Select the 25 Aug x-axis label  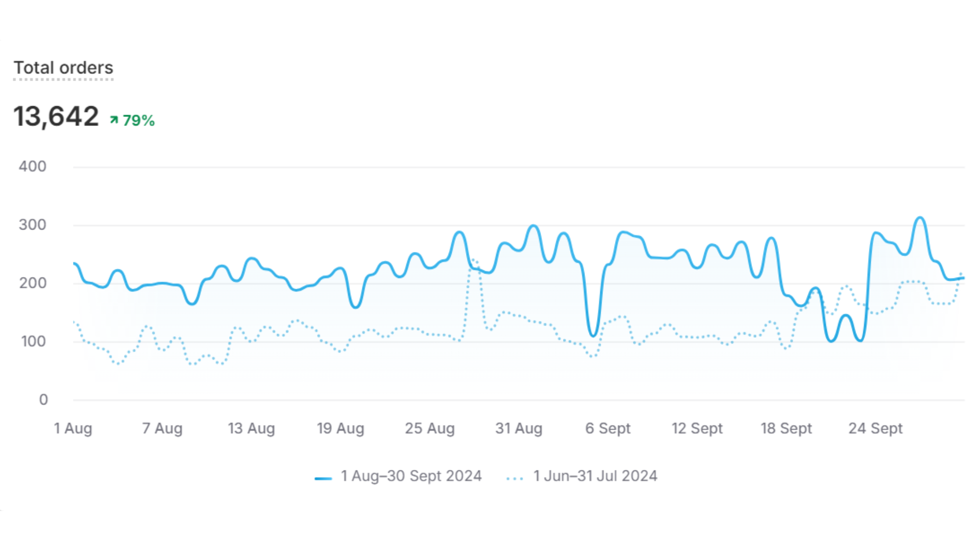[430, 428]
